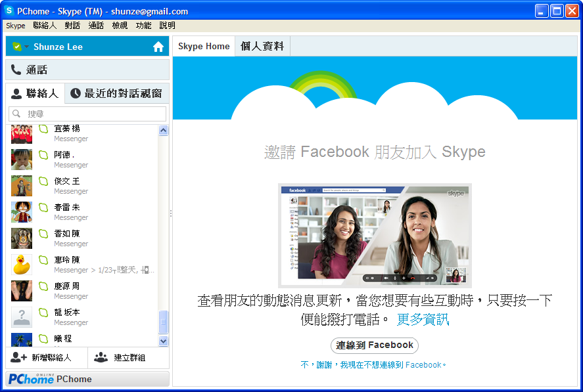Image resolution: width=583 pixels, height=392 pixels.
Task: Select 春雷 朱's cartoon avatar
Action: point(22,212)
